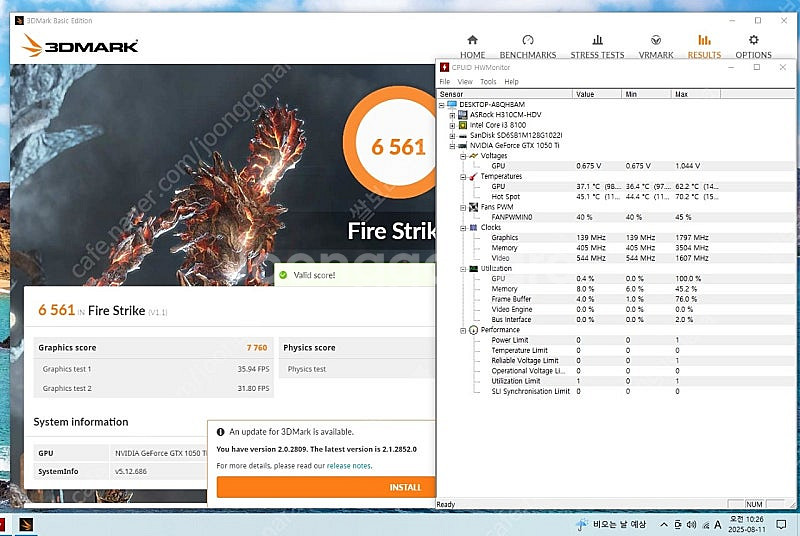Expand the SanDisk SD6SB1M128G1022I node
The image size is (800, 536).
point(452,136)
